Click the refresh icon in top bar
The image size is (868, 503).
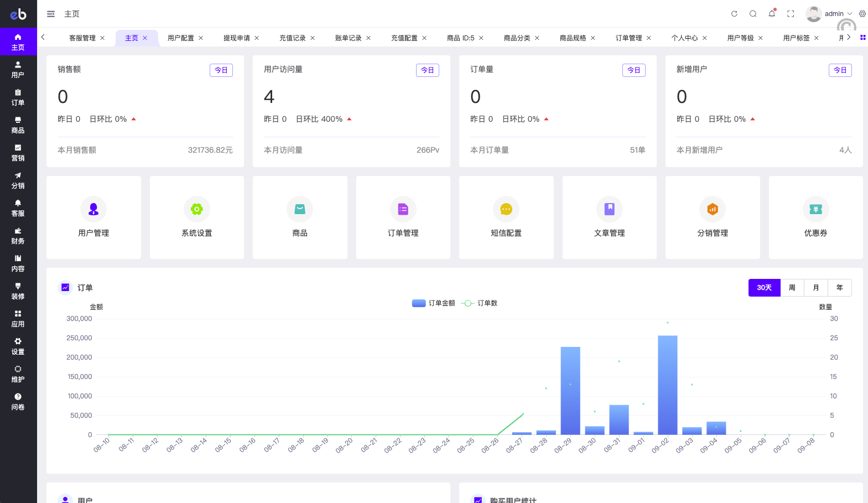click(734, 14)
